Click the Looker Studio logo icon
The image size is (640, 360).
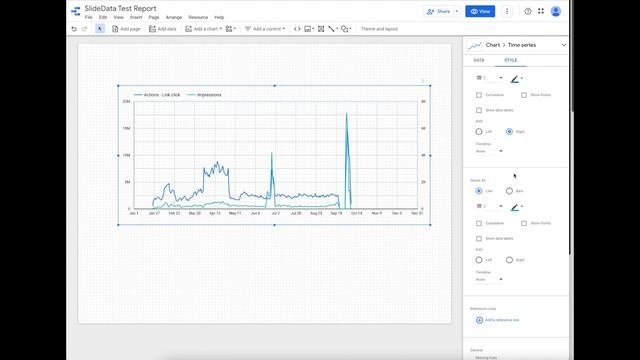[76, 11]
